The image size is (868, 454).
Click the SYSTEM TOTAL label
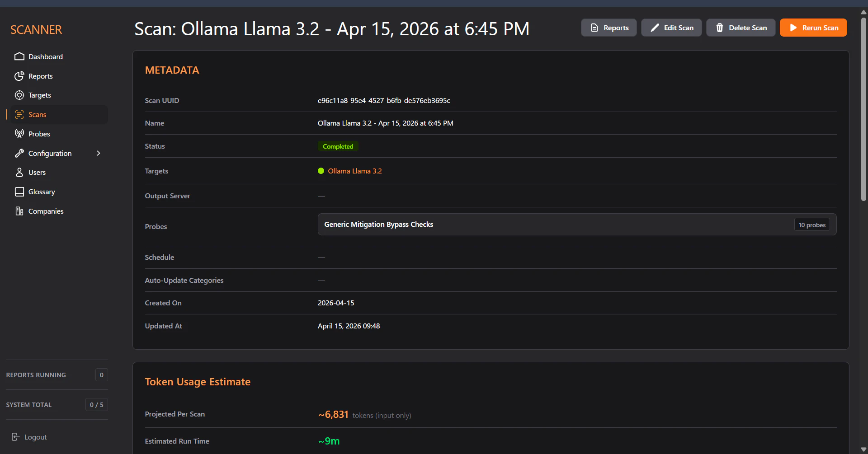[x=28, y=405]
